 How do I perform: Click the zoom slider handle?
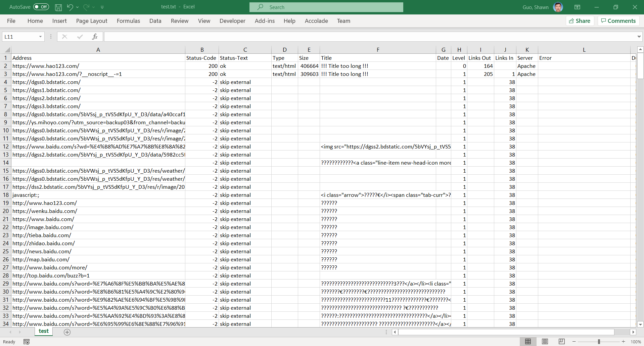click(x=599, y=342)
